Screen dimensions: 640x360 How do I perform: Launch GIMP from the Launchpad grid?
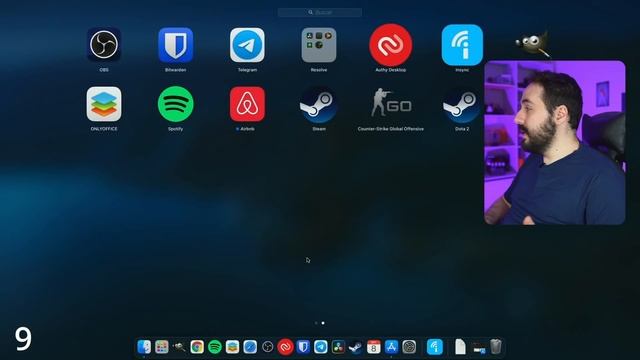pyautogui.click(x=533, y=44)
